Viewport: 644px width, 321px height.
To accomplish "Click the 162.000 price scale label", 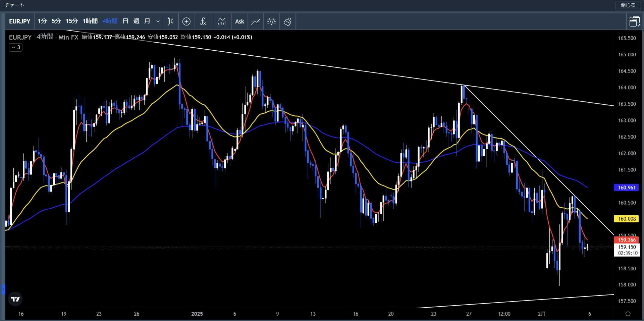I will pyautogui.click(x=627, y=153).
